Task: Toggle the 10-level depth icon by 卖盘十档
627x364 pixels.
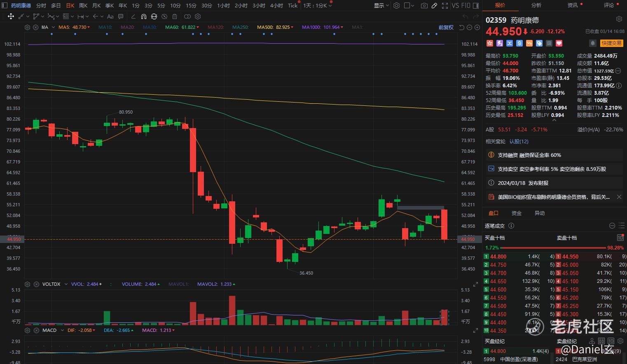Action: [x=620, y=238]
